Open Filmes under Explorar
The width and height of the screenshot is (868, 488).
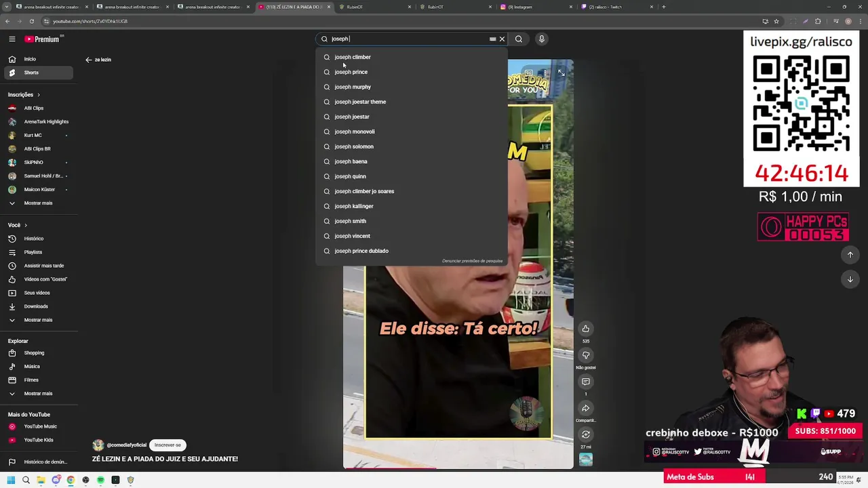[x=39, y=380]
